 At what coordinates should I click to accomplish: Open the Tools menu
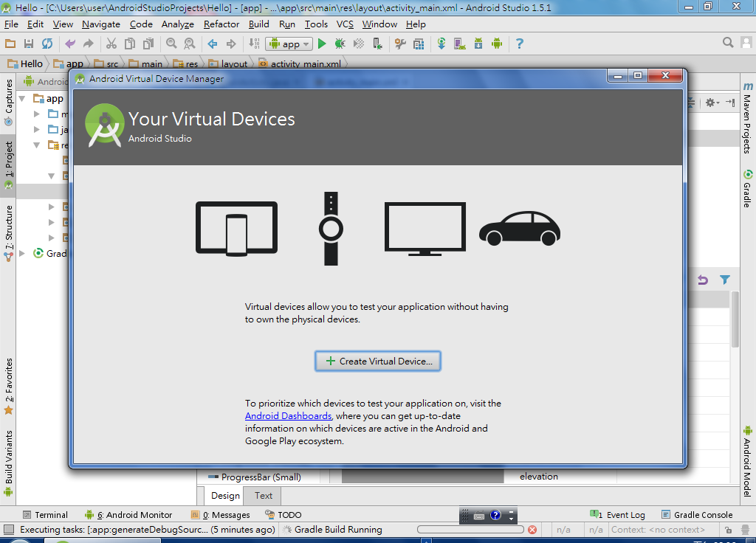316,24
